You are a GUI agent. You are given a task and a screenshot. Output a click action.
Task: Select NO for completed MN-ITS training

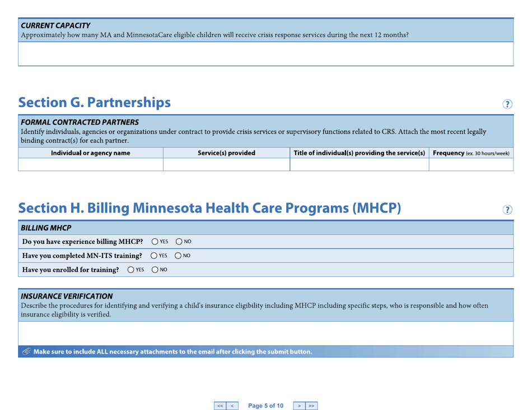coord(178,256)
